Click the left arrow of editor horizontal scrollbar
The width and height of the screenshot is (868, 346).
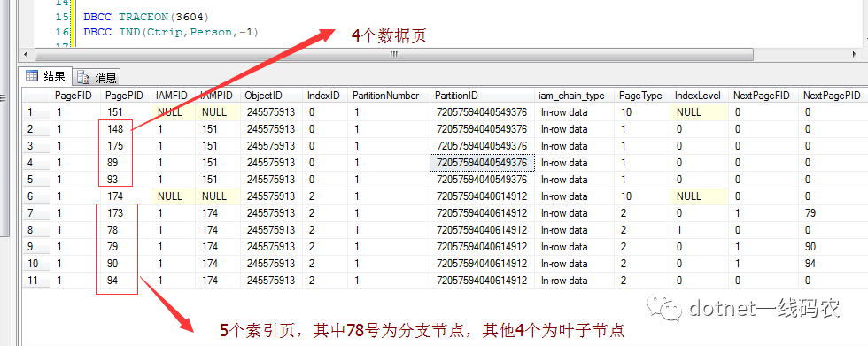pyautogui.click(x=25, y=54)
